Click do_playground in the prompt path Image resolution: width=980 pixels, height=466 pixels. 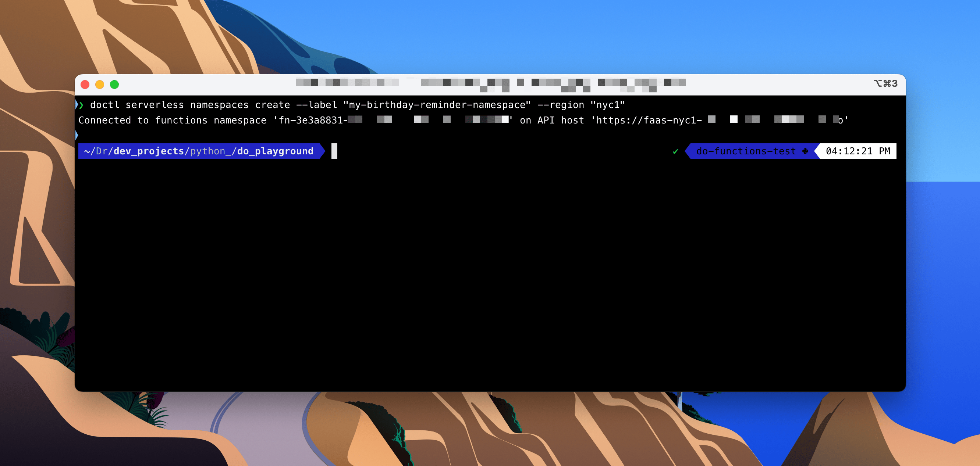click(x=275, y=151)
